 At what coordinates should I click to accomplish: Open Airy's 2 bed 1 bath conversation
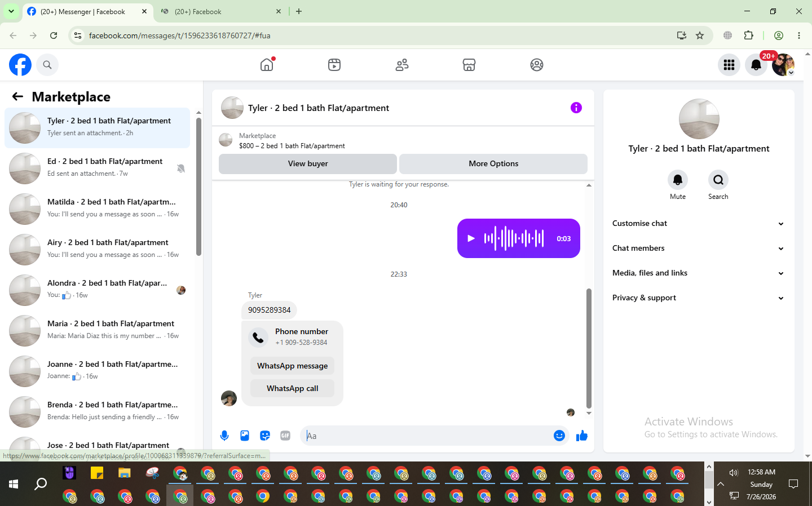[98, 250]
